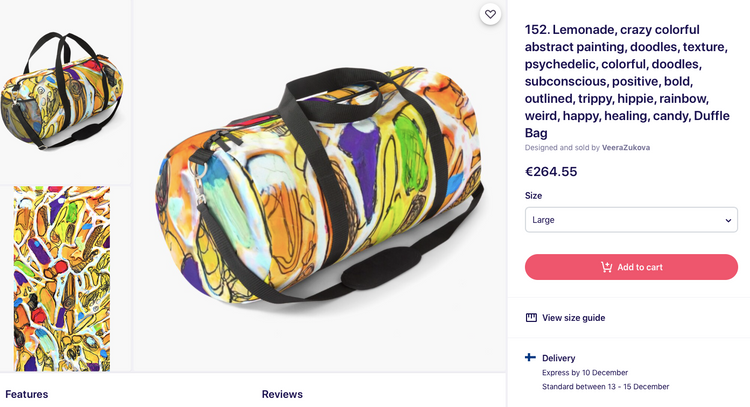The width and height of the screenshot is (750, 407).
Task: Click the cart icon inside the Add to cart button
Action: [x=606, y=267]
